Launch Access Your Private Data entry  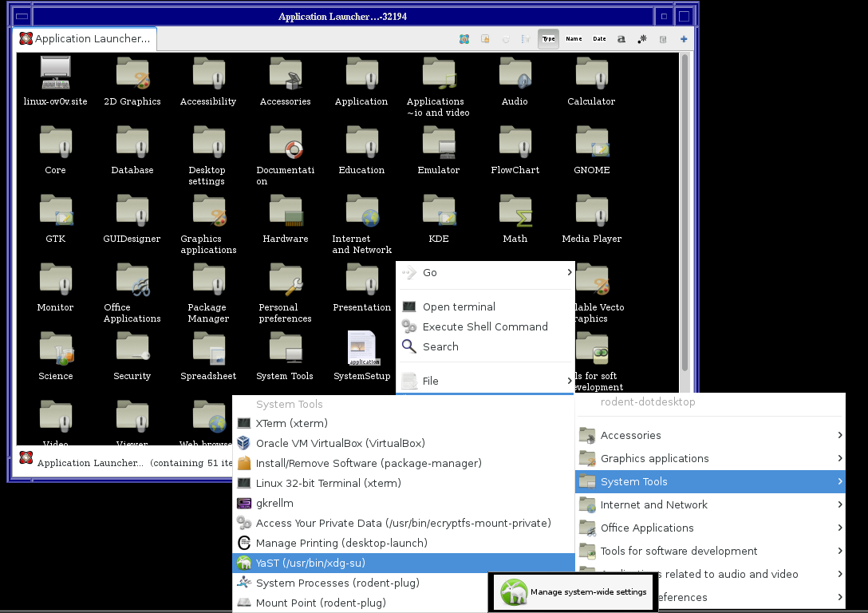(404, 523)
